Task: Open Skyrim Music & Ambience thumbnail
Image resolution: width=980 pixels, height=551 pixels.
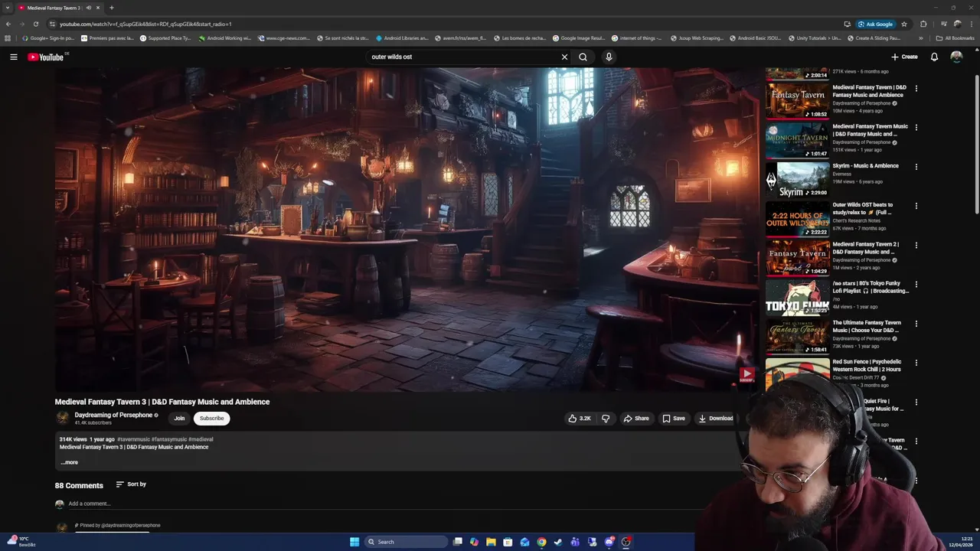Action: click(x=797, y=180)
